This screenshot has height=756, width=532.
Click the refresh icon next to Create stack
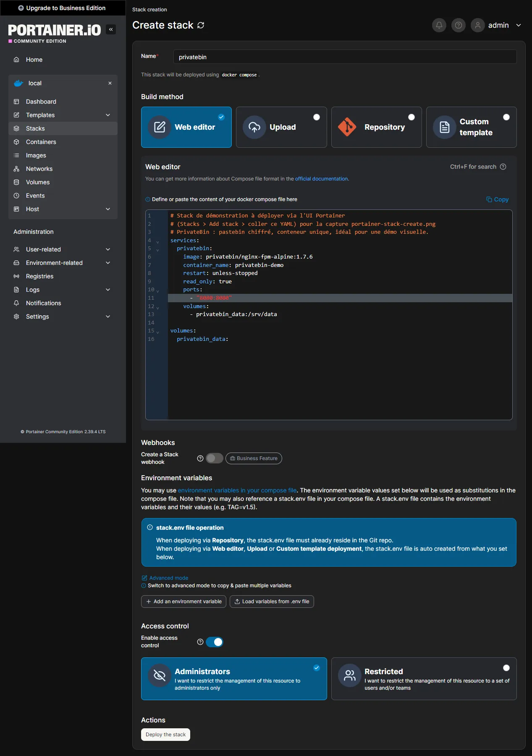[201, 25]
